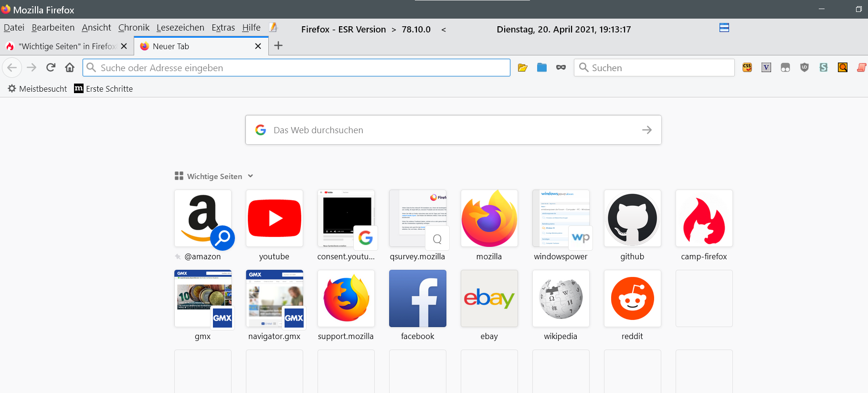Viewport: 868px width, 393px height.
Task: Focus the Suchen search field
Action: point(654,68)
